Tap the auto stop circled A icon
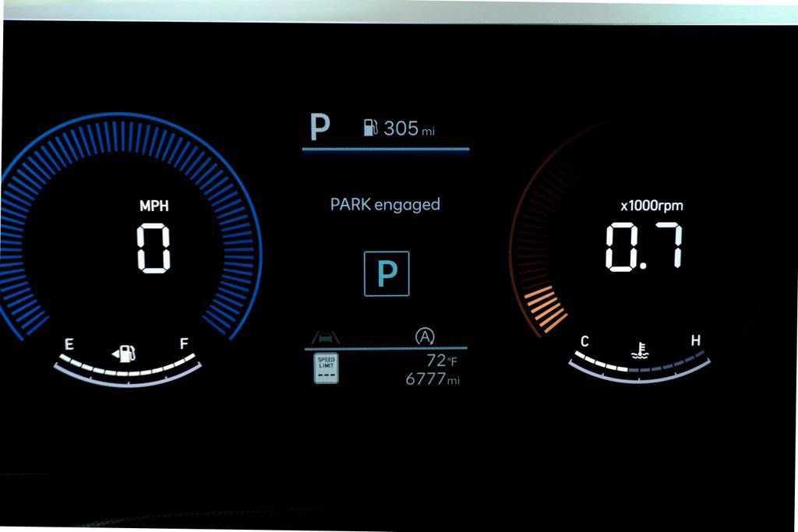This screenshot has width=798, height=532. pyautogui.click(x=425, y=336)
